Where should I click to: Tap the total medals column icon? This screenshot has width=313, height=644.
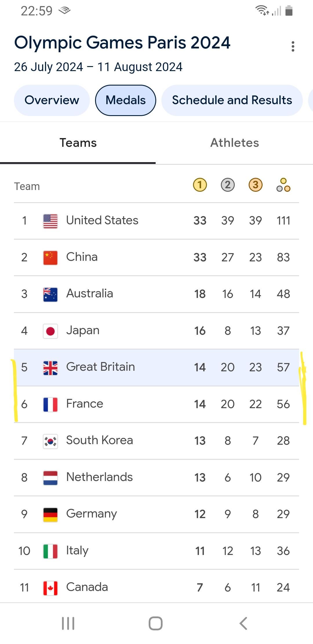[x=283, y=185]
